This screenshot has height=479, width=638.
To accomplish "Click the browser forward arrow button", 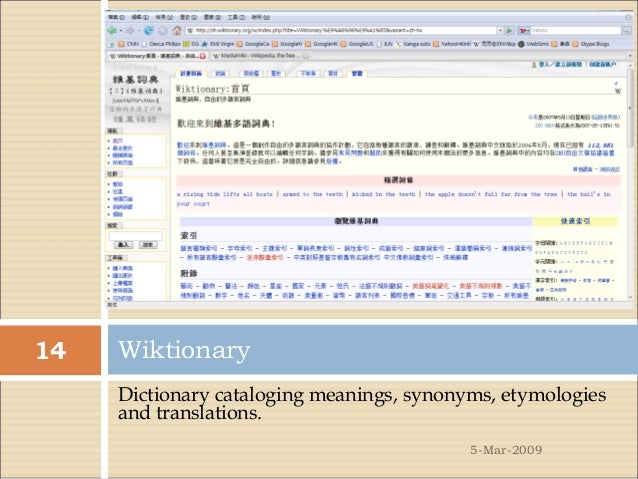I will 130,31.
